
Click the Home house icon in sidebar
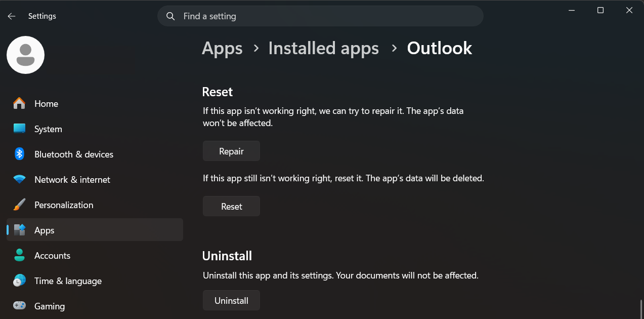tap(19, 103)
